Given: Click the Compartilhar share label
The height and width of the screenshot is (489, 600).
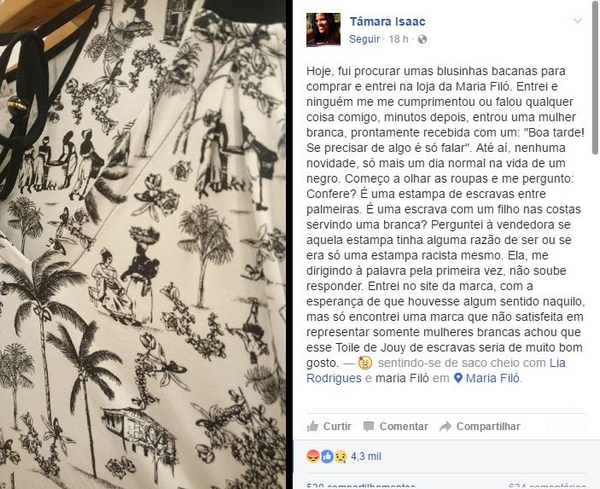Looking at the screenshot, I should coord(488,426).
